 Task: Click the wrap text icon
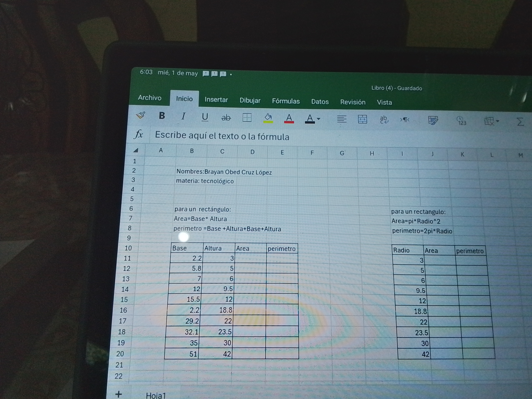(384, 119)
